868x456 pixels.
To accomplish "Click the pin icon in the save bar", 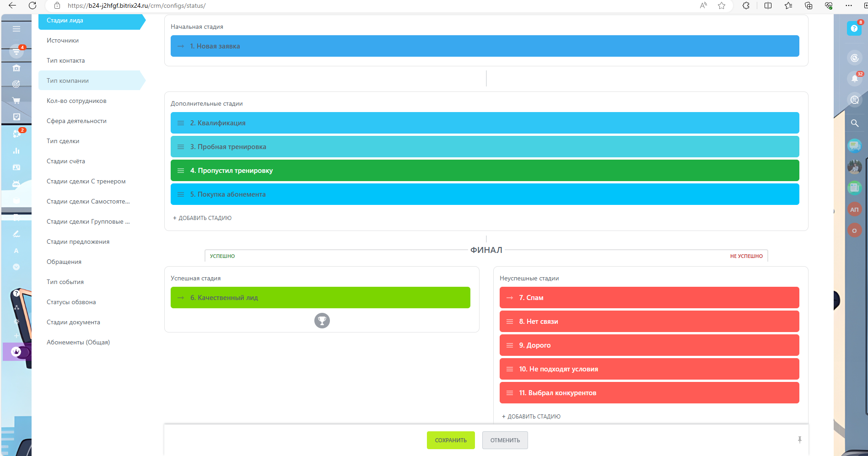I will click(x=800, y=440).
